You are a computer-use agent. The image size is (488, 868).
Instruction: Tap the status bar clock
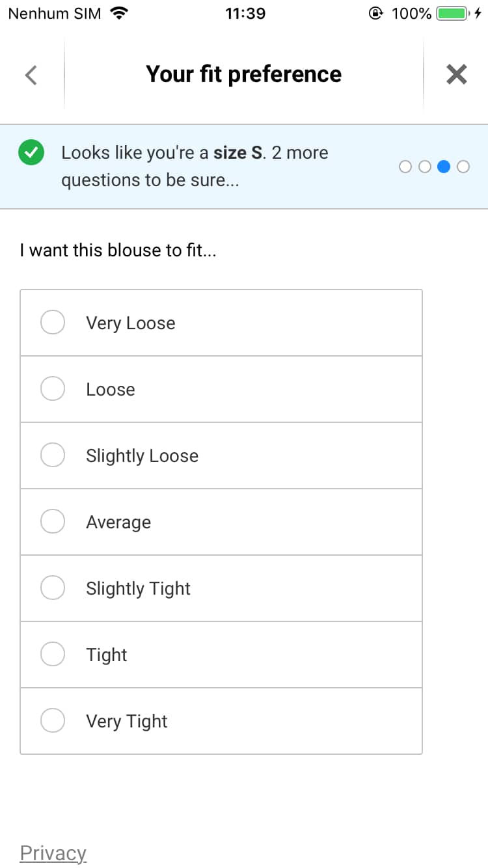[x=245, y=13]
